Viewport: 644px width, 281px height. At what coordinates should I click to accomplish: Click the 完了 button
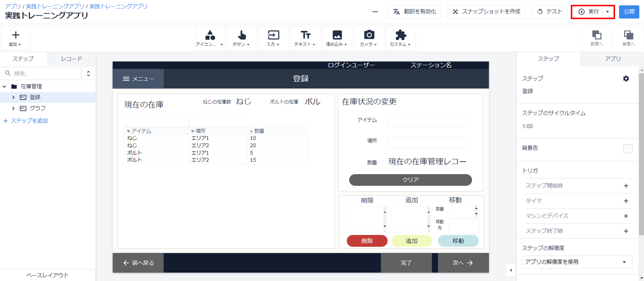click(x=406, y=263)
